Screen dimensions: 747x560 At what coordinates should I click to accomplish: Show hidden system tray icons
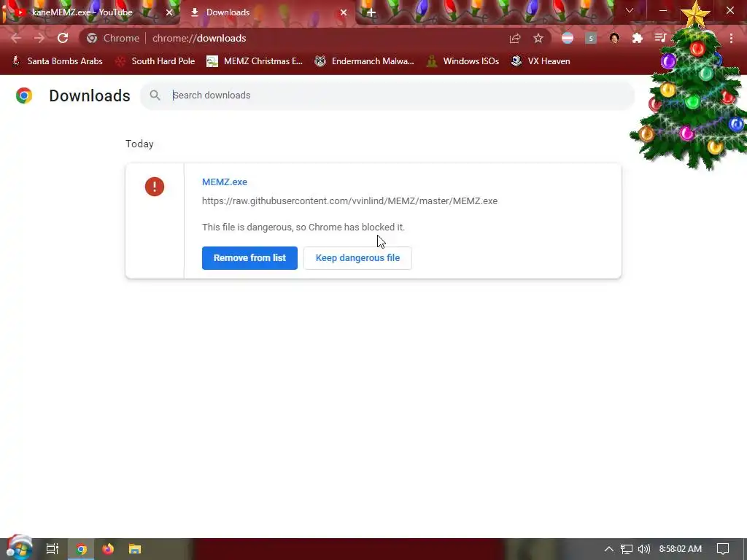coord(609,549)
